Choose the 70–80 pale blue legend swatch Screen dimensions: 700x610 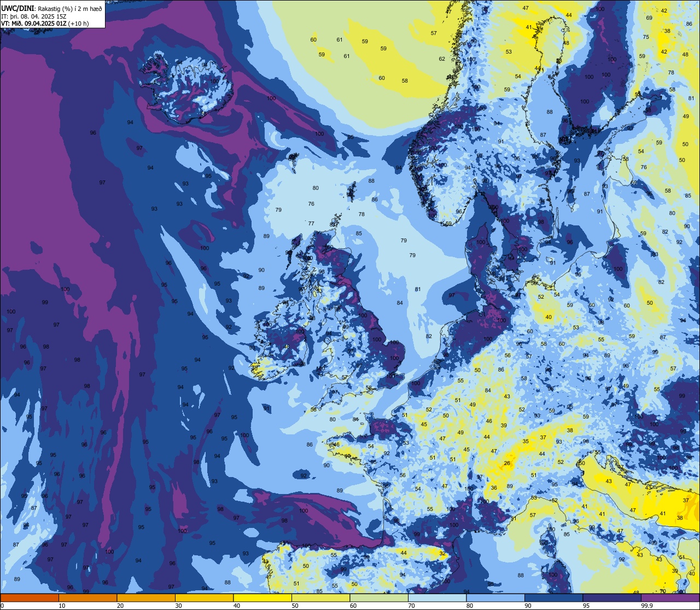pos(437,598)
